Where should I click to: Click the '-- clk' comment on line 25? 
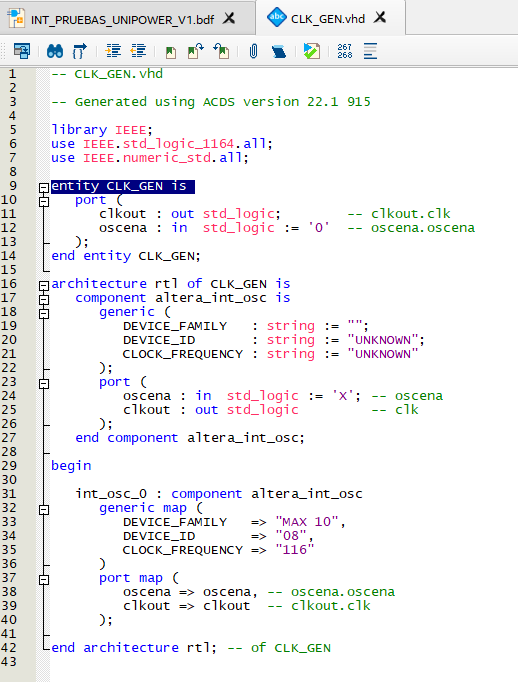tap(395, 410)
